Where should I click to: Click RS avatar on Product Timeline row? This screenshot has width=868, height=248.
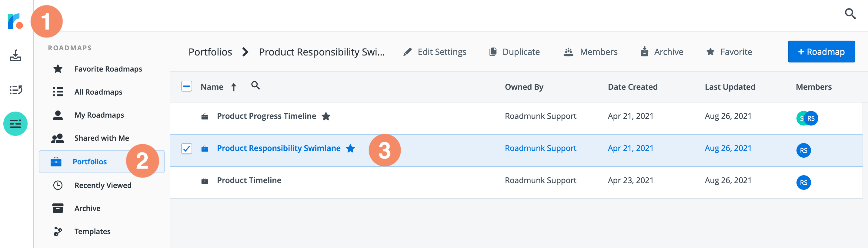point(803,182)
